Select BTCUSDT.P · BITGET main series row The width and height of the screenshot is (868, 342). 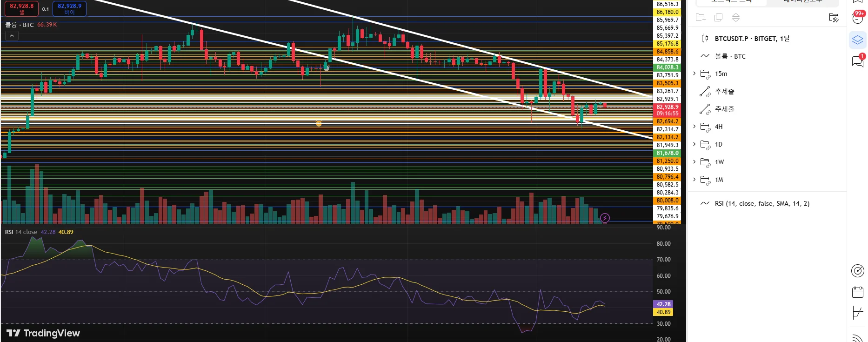[x=767, y=39]
